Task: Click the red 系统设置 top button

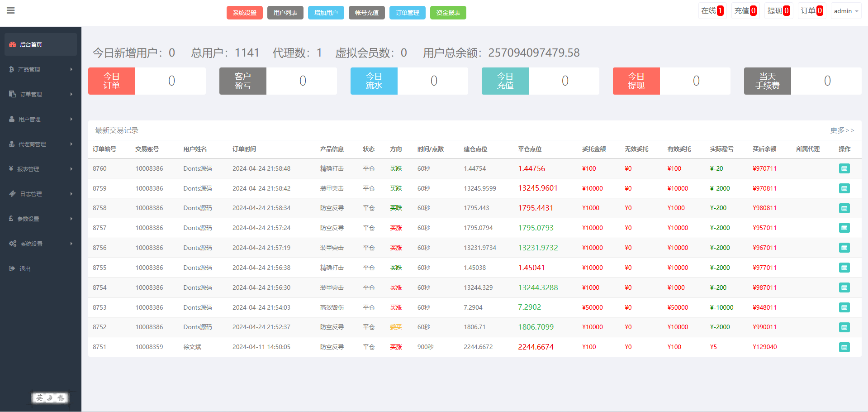Action: click(x=244, y=13)
